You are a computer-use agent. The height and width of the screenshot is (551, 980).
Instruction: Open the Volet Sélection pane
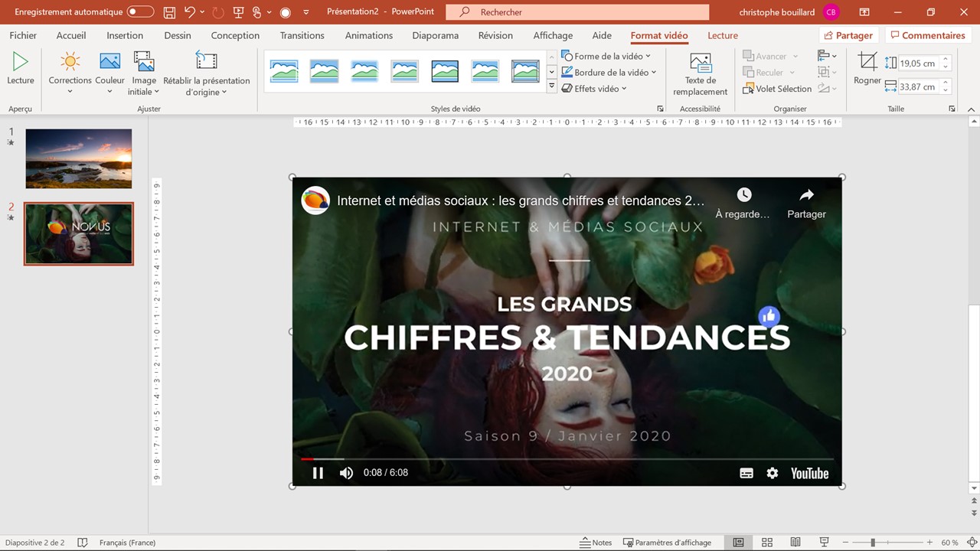click(x=777, y=89)
